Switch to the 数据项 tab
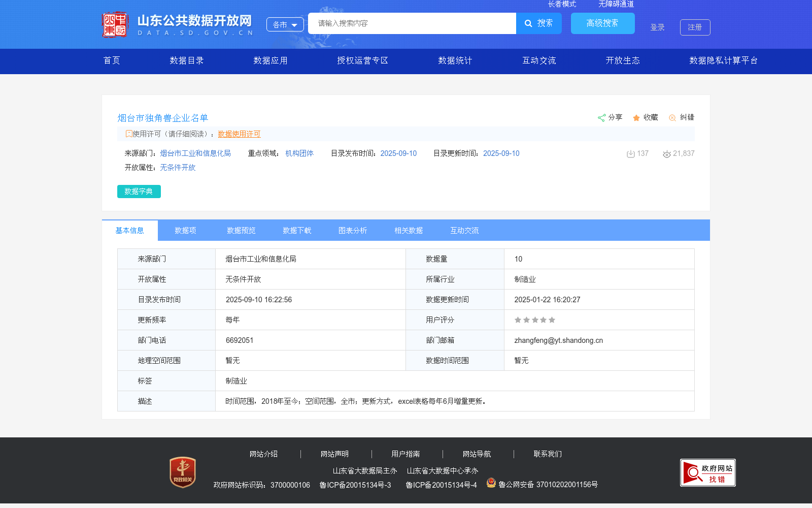Image resolution: width=812 pixels, height=508 pixels. [x=186, y=231]
